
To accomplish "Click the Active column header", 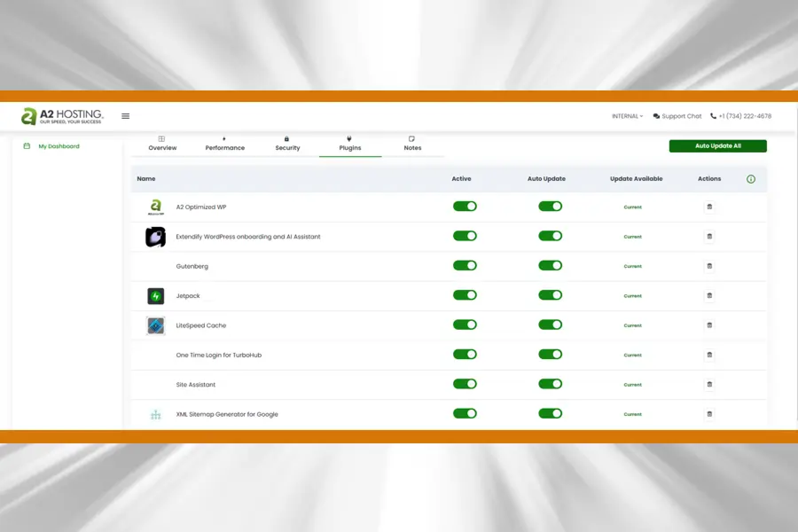I will pyautogui.click(x=461, y=179).
